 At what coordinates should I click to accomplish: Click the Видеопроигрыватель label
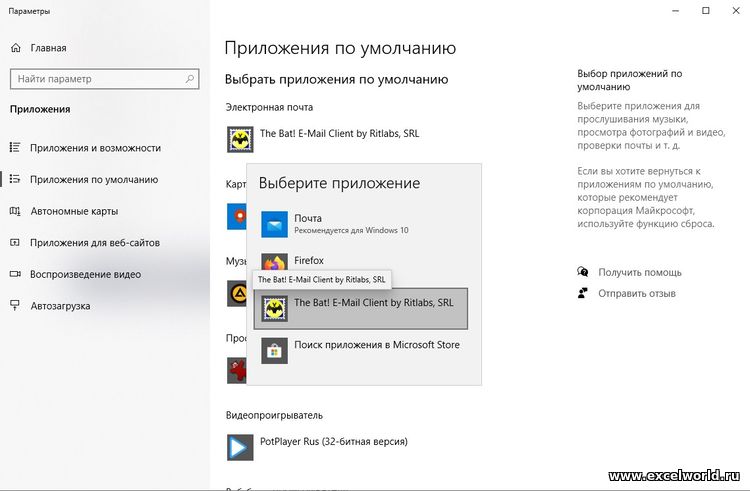pyautogui.click(x=274, y=415)
